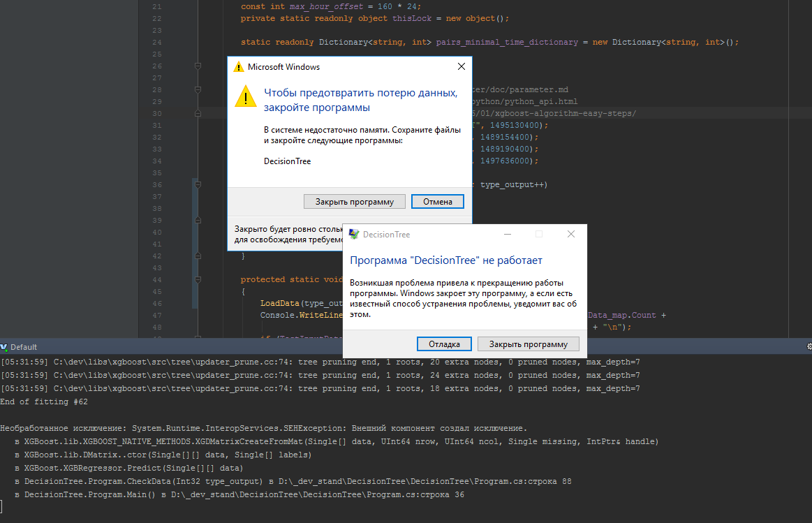Click line number 33 in the gutter
The width and height of the screenshot is (812, 523).
(x=157, y=149)
